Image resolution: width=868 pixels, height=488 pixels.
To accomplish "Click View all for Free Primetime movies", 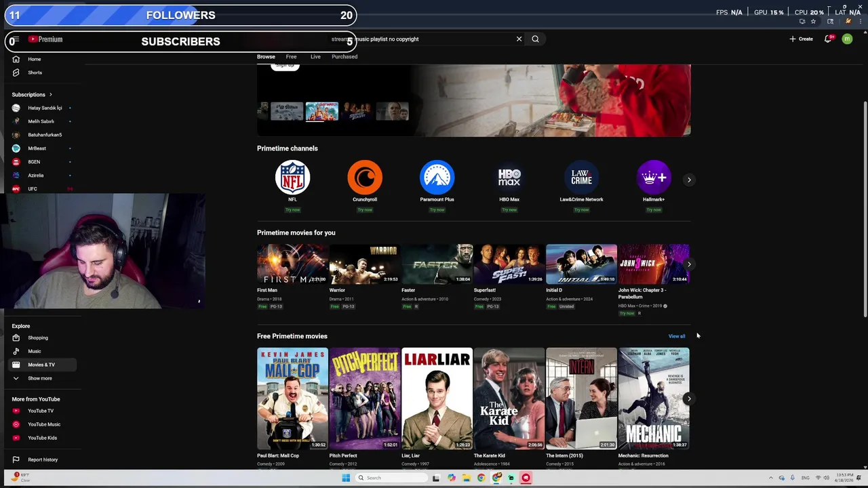I will click(677, 336).
